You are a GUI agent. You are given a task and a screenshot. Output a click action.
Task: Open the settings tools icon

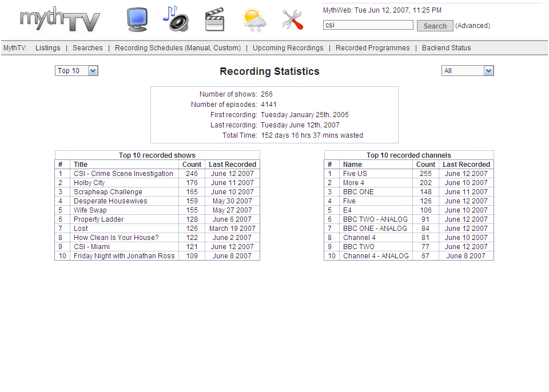pyautogui.click(x=293, y=19)
